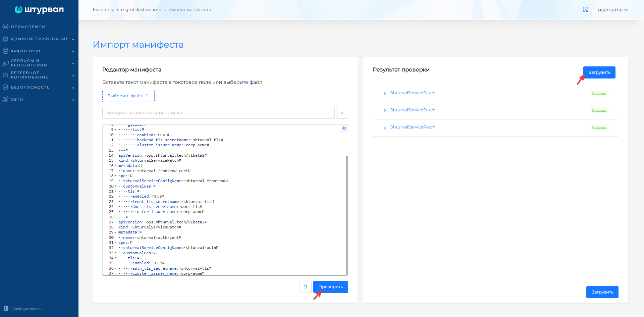This screenshot has height=317, width=644.
Task: Collapse the metadata fold at line 16
Action: (116, 166)
